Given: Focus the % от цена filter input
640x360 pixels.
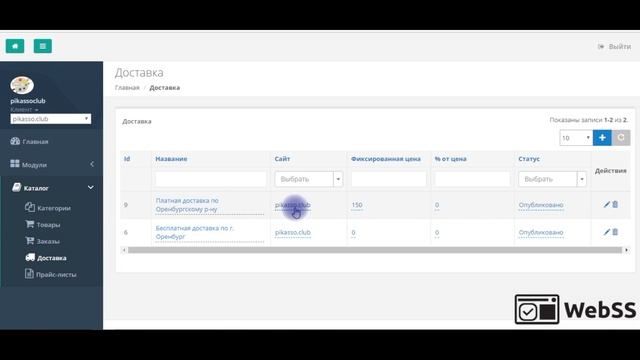Looking at the screenshot, I should (x=472, y=179).
